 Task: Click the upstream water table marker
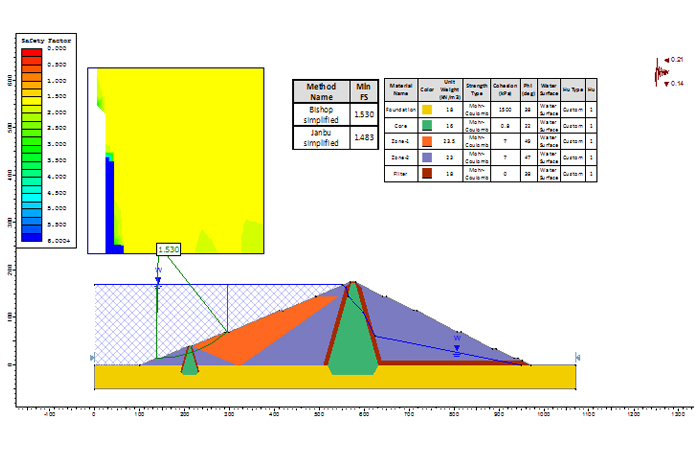[x=157, y=272]
